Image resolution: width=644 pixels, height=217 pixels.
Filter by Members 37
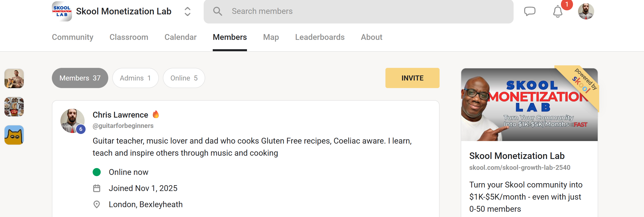point(80,78)
